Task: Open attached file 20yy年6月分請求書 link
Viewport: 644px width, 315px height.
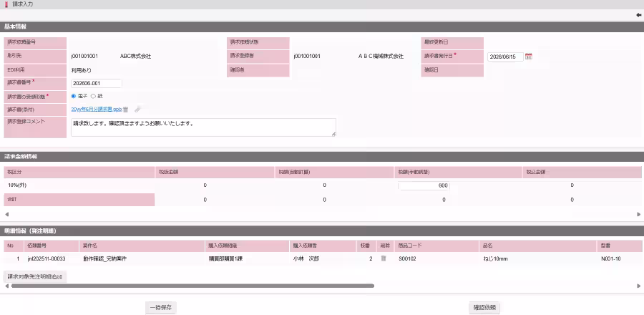Action: [97, 110]
